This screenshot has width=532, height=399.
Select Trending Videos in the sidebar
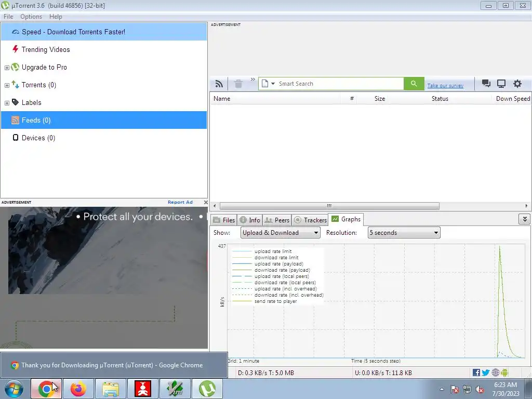click(104, 49)
